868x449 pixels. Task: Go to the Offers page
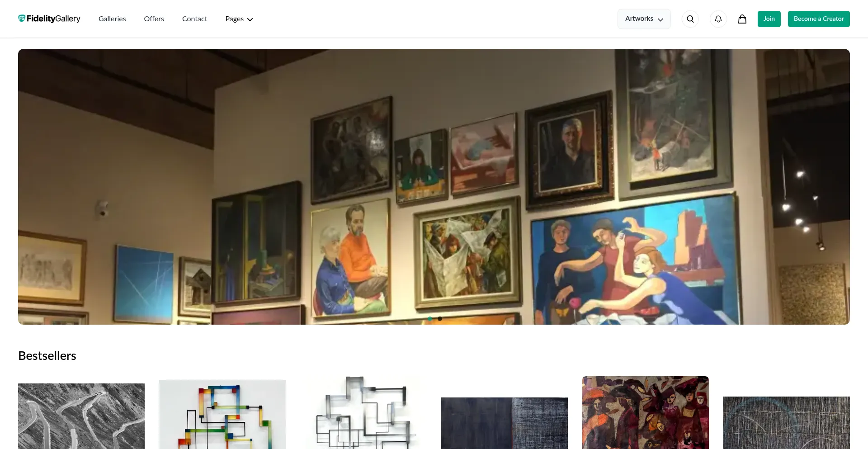tap(154, 19)
